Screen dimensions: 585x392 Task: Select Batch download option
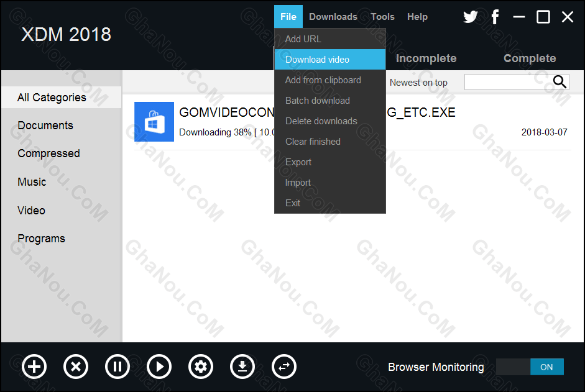[x=330, y=101]
